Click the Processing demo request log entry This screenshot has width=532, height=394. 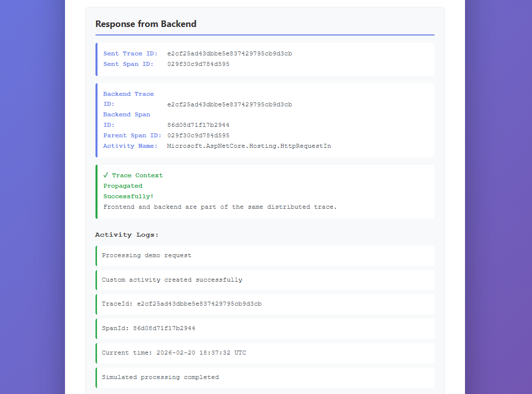click(146, 255)
